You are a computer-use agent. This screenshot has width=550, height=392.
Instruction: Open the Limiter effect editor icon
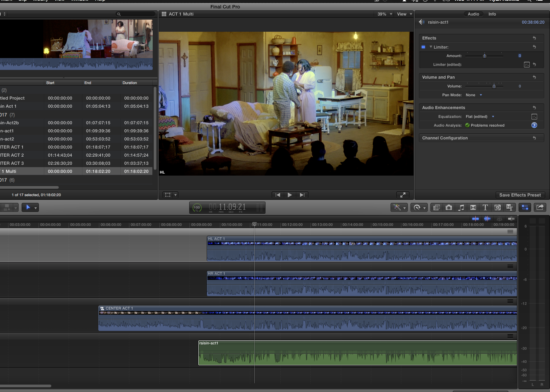(x=527, y=64)
